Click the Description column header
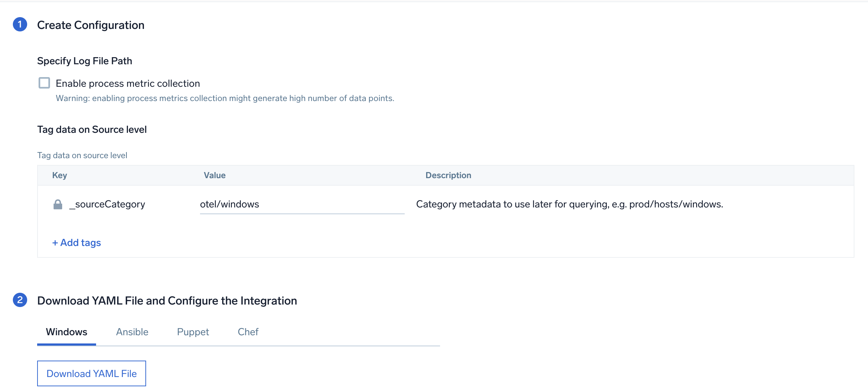The image size is (868, 392). pyautogui.click(x=448, y=175)
